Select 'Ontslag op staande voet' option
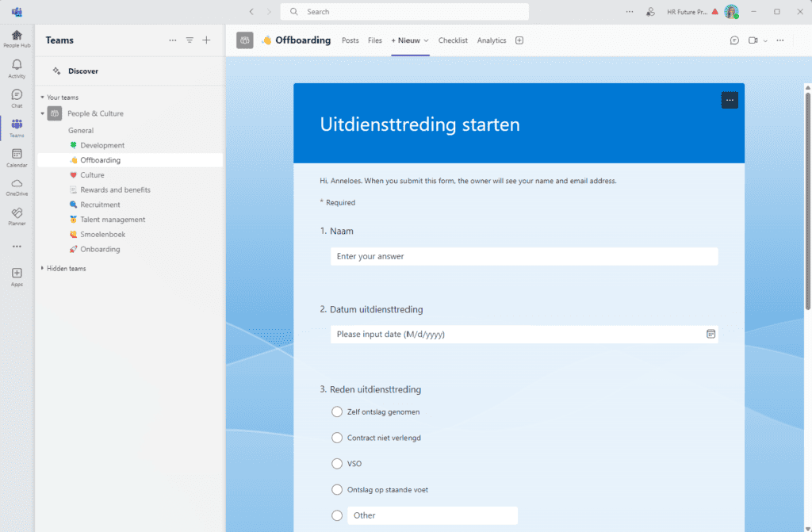Screen dimensions: 812x532 tap(337, 489)
